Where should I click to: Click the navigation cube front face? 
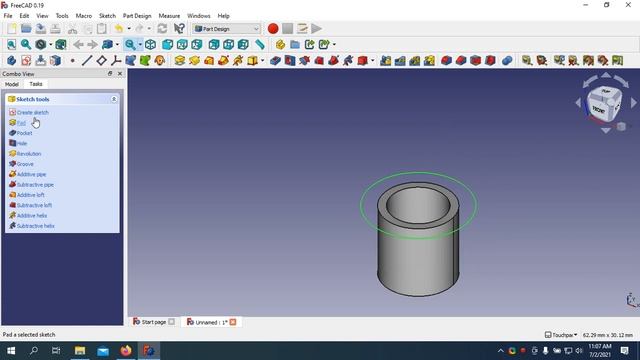tap(598, 109)
